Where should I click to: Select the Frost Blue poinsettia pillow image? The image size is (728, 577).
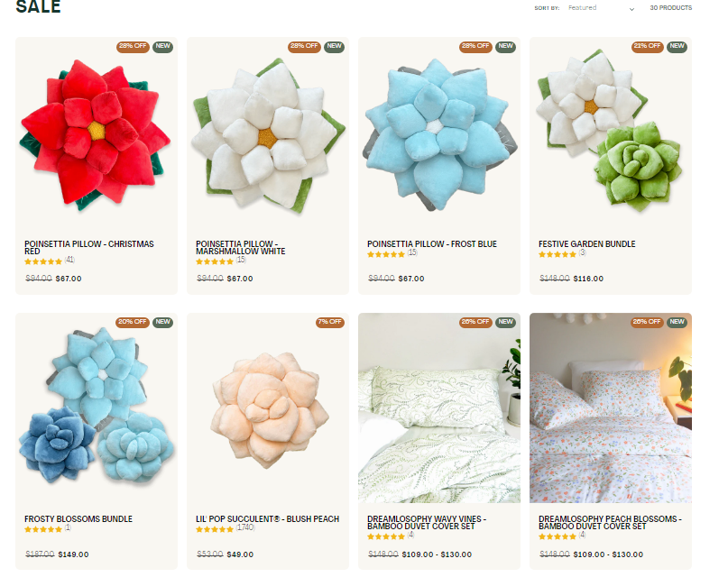pyautogui.click(x=439, y=133)
